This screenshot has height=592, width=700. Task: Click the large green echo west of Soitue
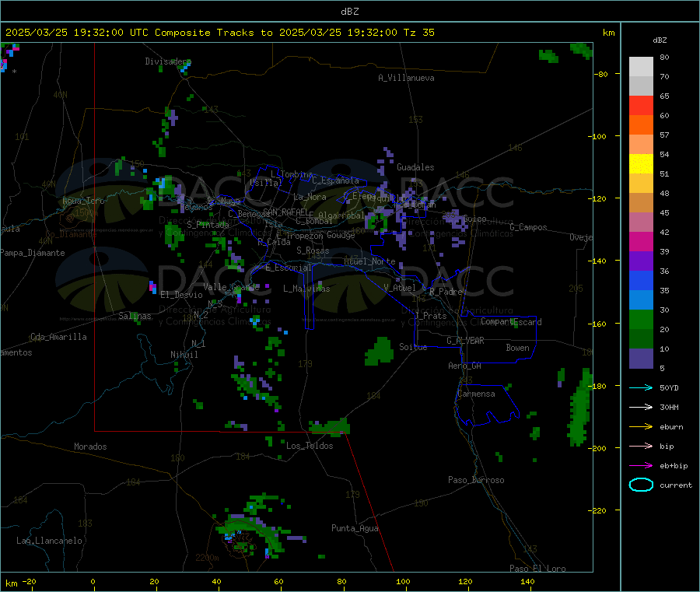pos(380,352)
